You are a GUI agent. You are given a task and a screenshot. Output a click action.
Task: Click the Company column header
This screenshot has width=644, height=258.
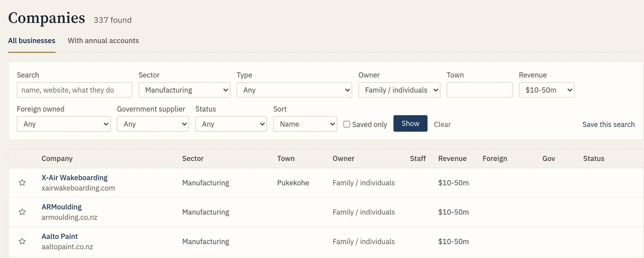point(57,159)
